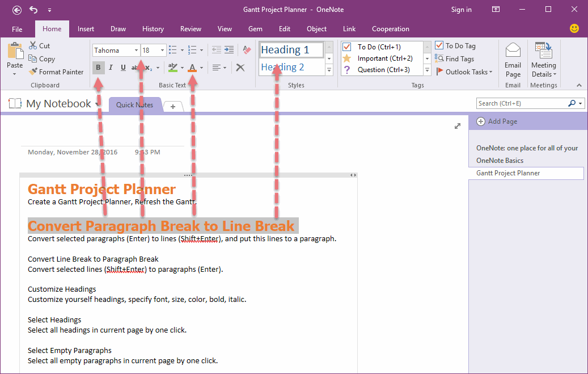
Task: Click the To Do Tag checkbox button
Action: 455,46
